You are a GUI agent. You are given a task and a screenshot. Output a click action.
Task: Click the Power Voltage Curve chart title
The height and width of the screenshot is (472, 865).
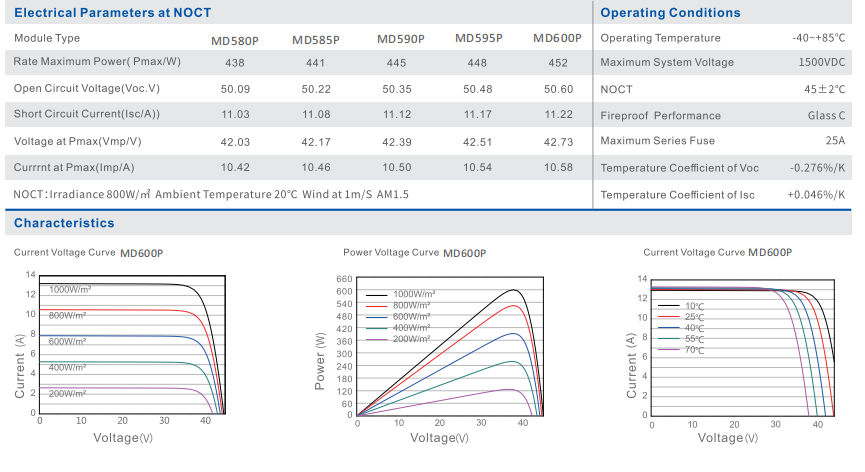(x=390, y=253)
